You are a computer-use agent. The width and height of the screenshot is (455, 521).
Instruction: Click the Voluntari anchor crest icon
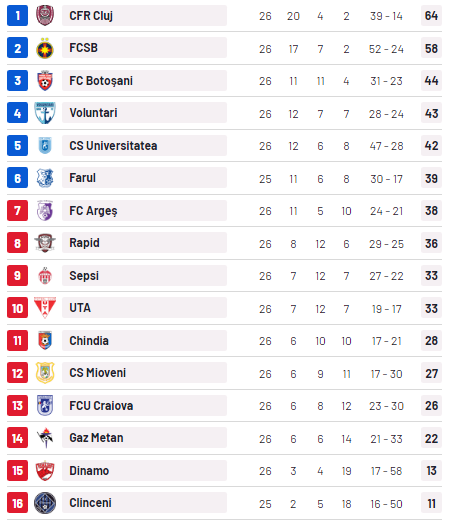(45, 113)
